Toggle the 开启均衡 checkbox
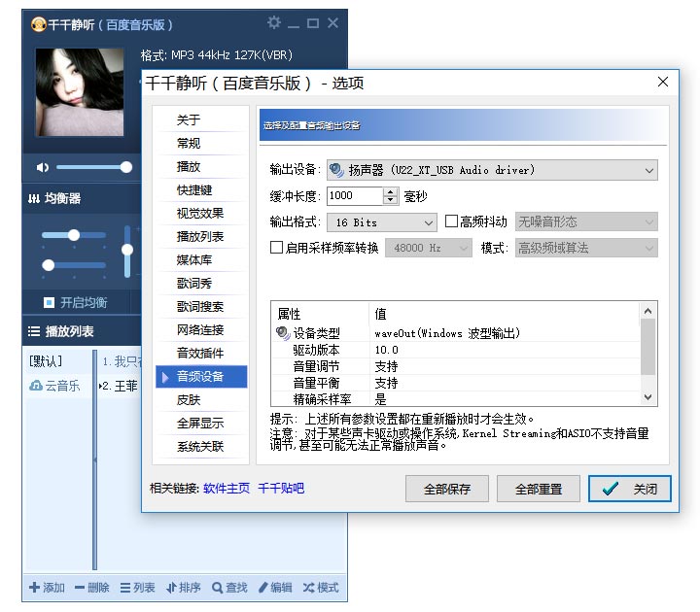 49,302
